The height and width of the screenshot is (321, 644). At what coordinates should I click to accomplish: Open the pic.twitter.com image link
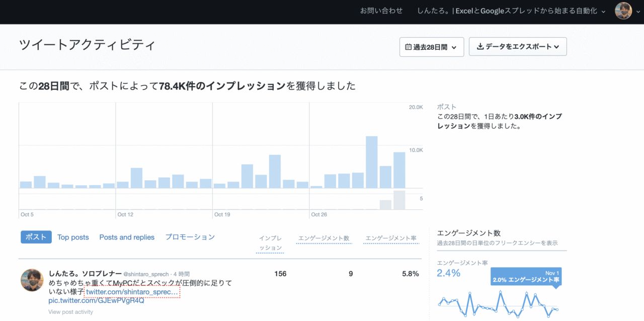pos(96,300)
